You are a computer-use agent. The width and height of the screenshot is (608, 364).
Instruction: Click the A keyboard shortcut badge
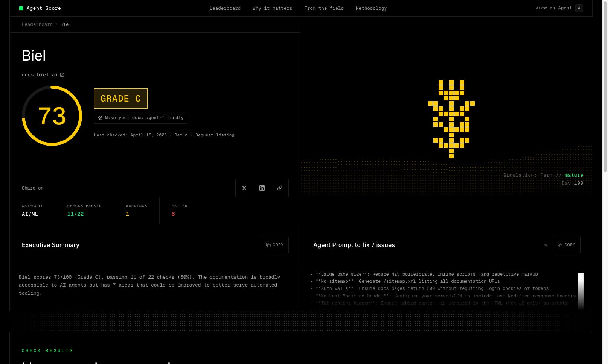pyautogui.click(x=579, y=8)
